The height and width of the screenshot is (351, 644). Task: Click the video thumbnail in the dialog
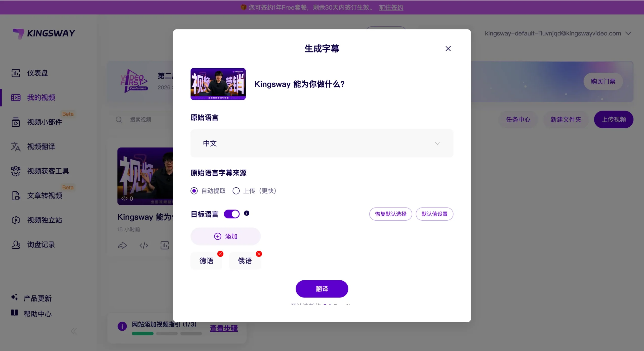click(218, 84)
